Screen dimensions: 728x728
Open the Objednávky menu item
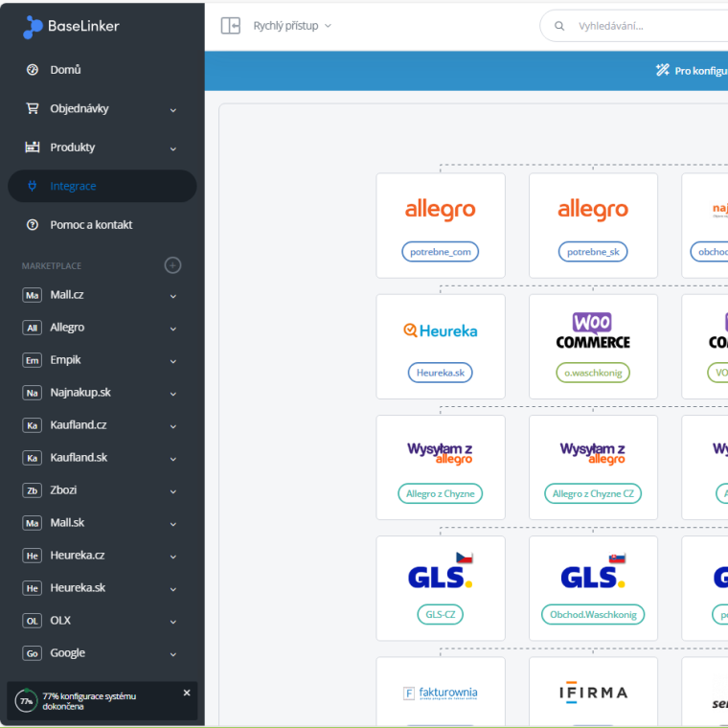coord(102,108)
